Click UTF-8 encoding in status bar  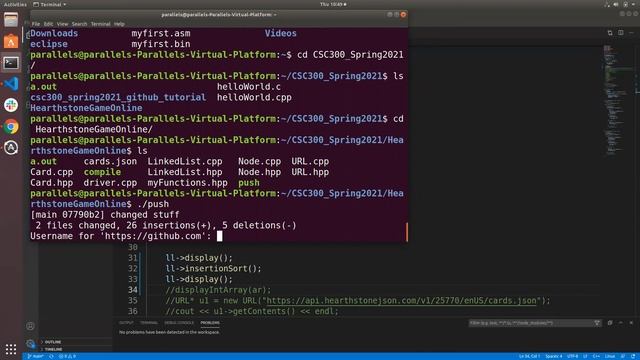(572, 356)
